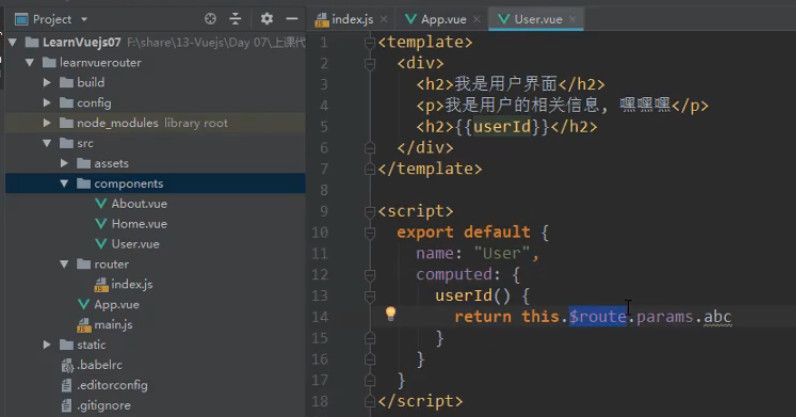Collapse the router folder
The image size is (796, 417).
pyautogui.click(x=64, y=264)
